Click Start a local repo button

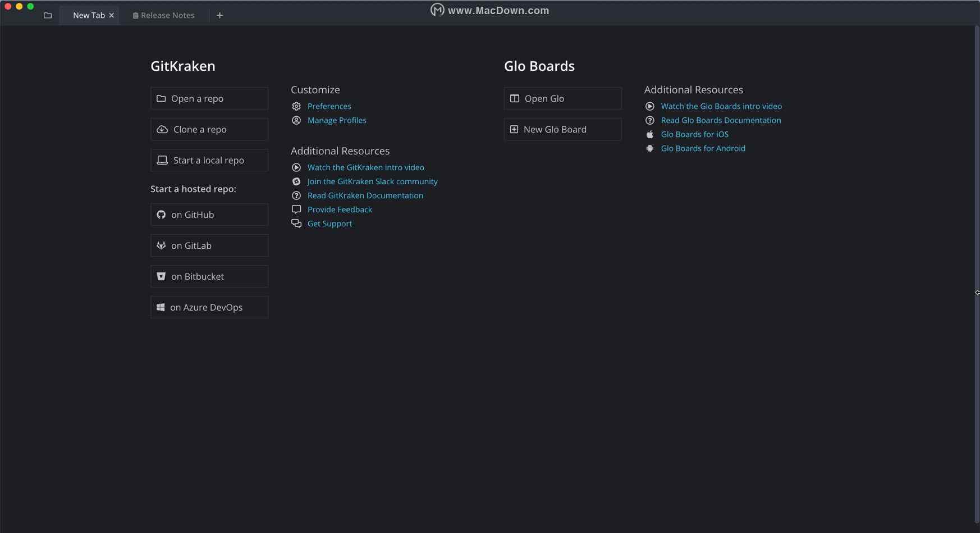pos(209,160)
